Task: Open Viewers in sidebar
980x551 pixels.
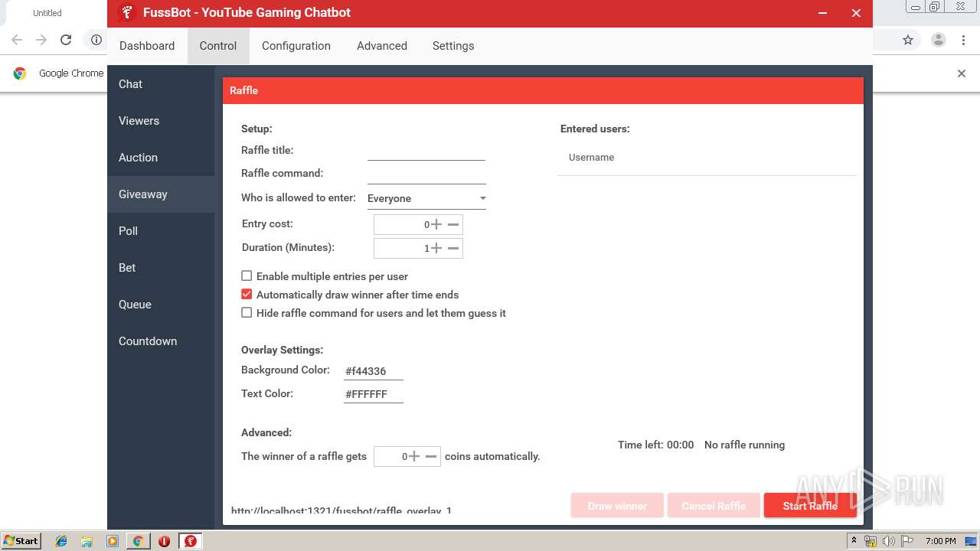Action: tap(161, 121)
